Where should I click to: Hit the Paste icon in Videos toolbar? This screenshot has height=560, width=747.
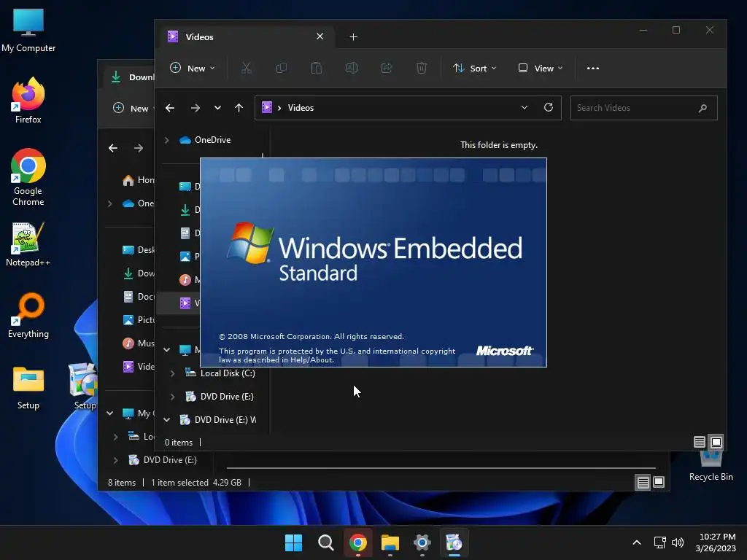click(x=317, y=68)
